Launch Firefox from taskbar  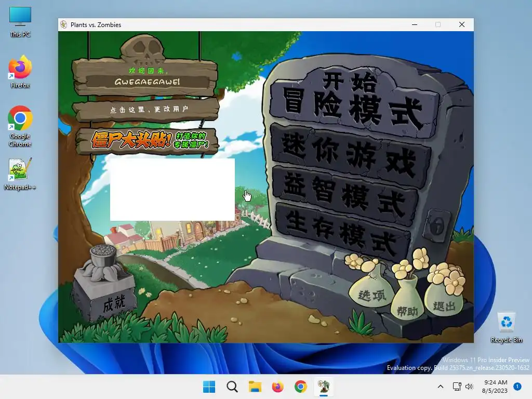click(277, 387)
